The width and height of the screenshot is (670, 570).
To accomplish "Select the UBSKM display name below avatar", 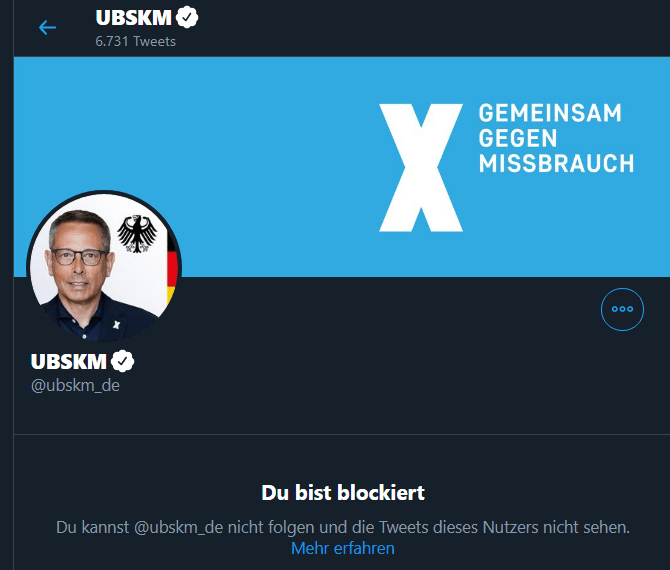I will pyautogui.click(x=68, y=361).
